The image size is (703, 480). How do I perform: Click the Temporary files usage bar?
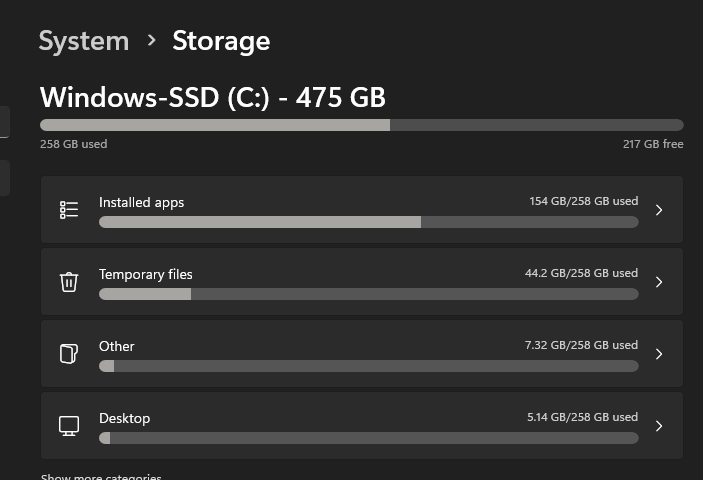click(x=368, y=294)
